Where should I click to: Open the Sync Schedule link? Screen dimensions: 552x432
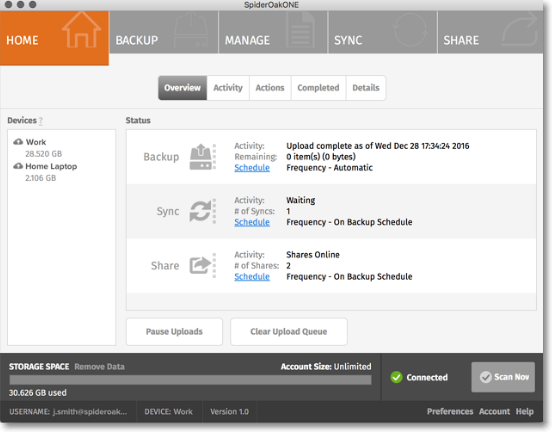252,222
